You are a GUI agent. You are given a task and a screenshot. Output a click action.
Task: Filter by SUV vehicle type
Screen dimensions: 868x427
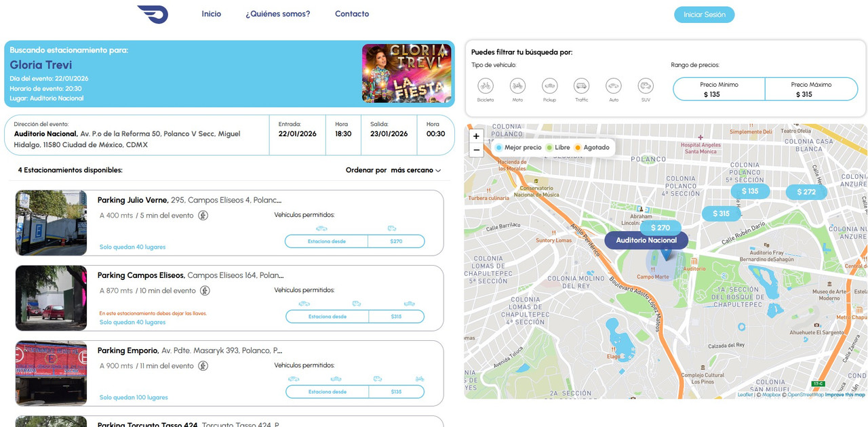pyautogui.click(x=646, y=86)
